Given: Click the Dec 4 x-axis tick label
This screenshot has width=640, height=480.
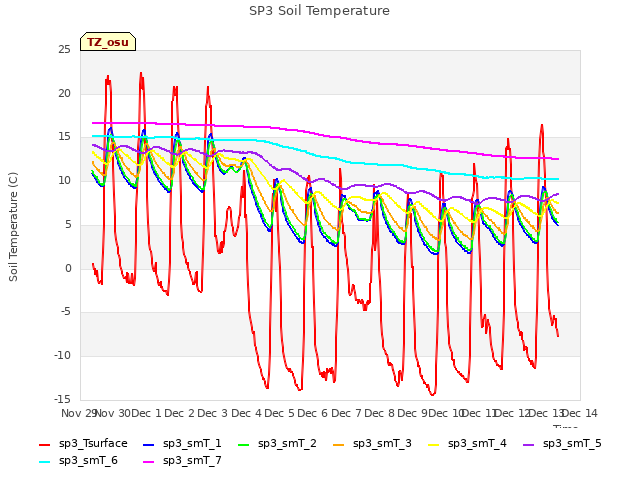Looking at the screenshot, I should coord(246,413).
